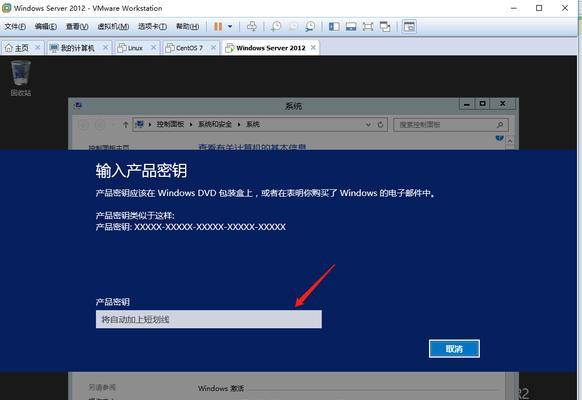Image resolution: width=582 pixels, height=400 pixels.
Task: Close the CentOS 7 tab
Action: [x=213, y=47]
